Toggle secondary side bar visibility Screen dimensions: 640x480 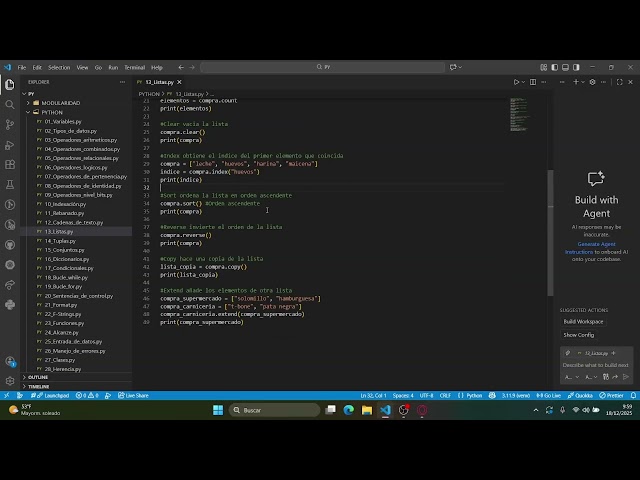coord(576,67)
